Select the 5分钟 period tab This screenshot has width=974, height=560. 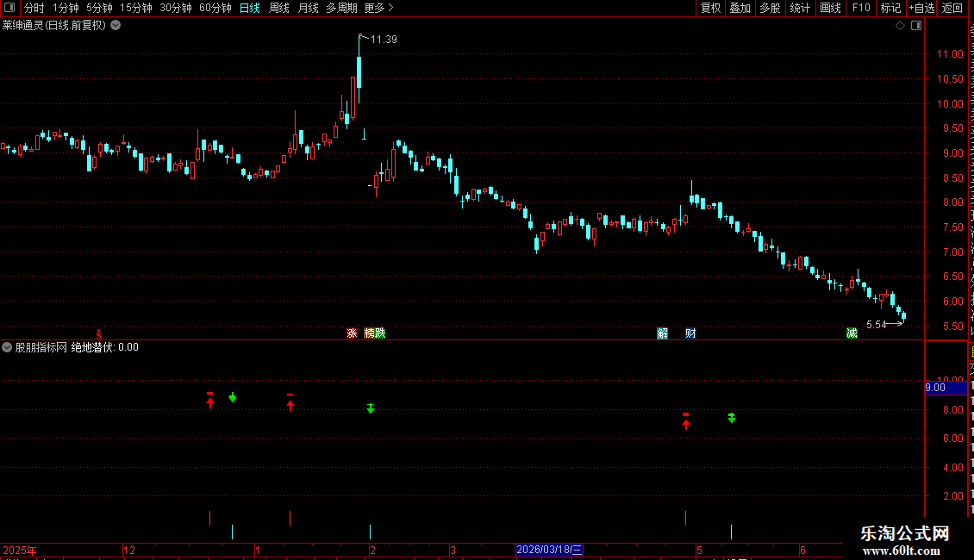(99, 8)
